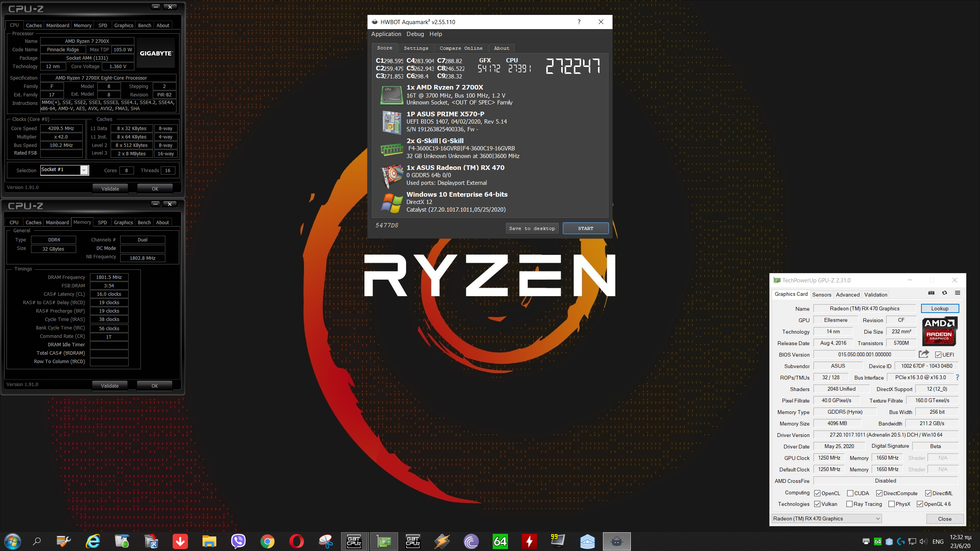Click the GIGABYTE logo in CPU-Z

click(x=156, y=53)
